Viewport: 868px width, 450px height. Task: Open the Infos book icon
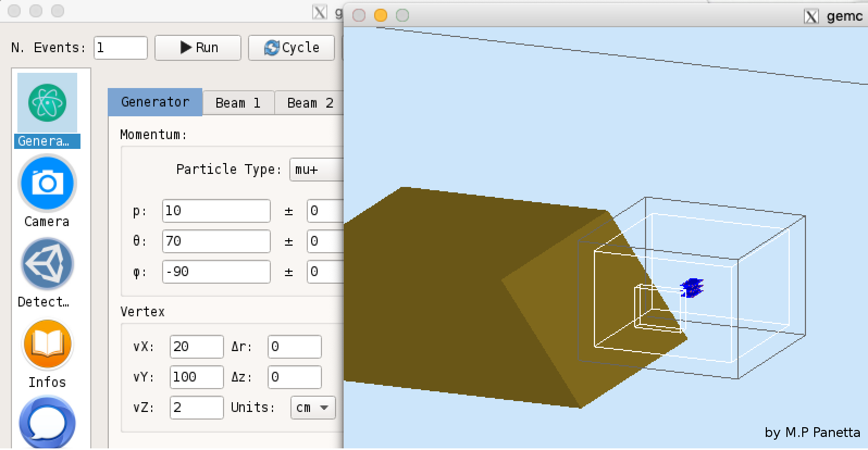(47, 345)
